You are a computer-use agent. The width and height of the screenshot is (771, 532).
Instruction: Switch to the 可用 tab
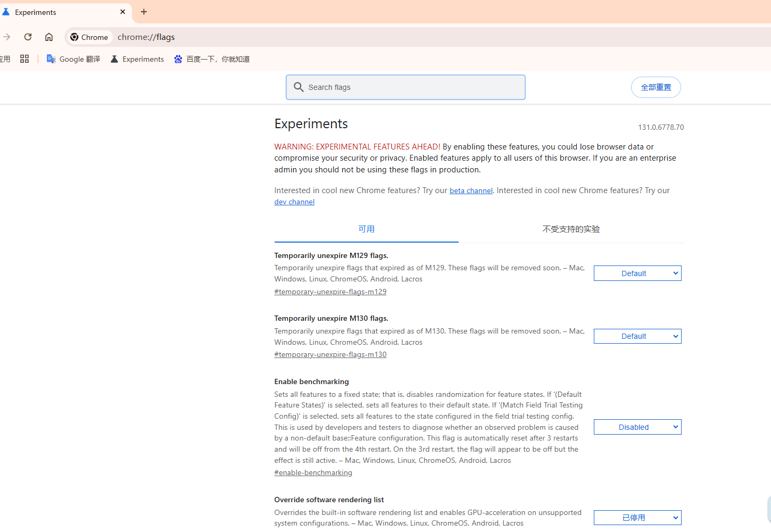pos(367,229)
